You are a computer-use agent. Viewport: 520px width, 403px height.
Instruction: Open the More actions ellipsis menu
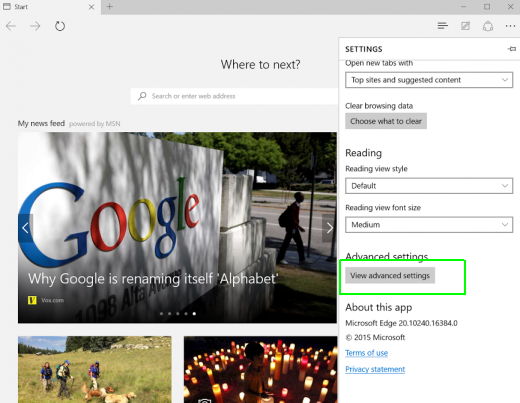coord(510,26)
